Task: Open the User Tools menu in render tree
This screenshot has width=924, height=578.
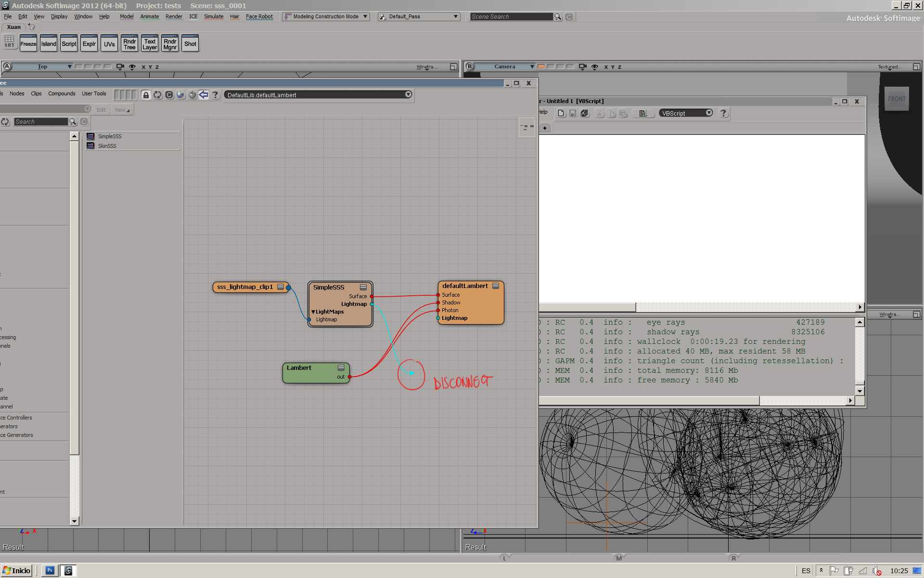Action: 94,93
